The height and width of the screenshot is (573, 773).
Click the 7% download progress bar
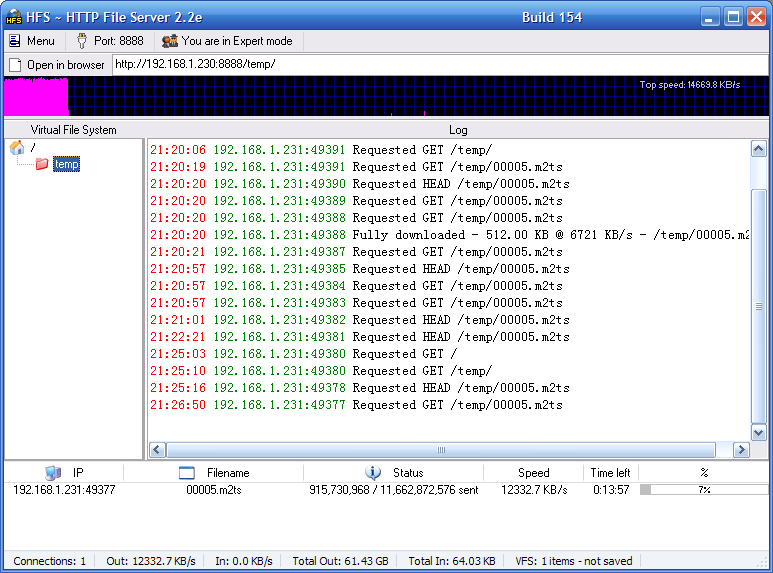(703, 490)
